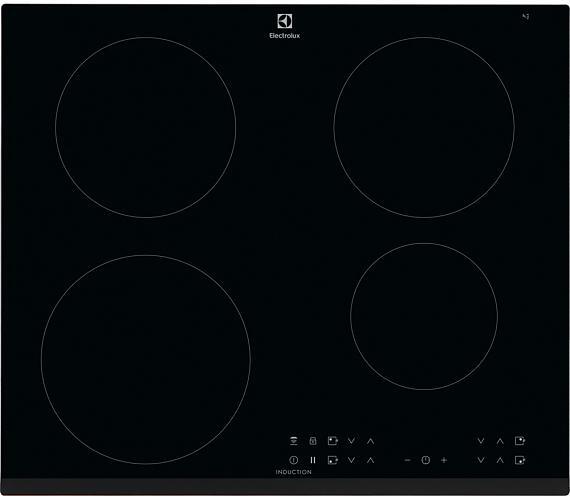Image resolution: width=570 pixels, height=496 pixels.
Task: Tap the Hob2Hood wireless icon
Action: click(x=294, y=441)
